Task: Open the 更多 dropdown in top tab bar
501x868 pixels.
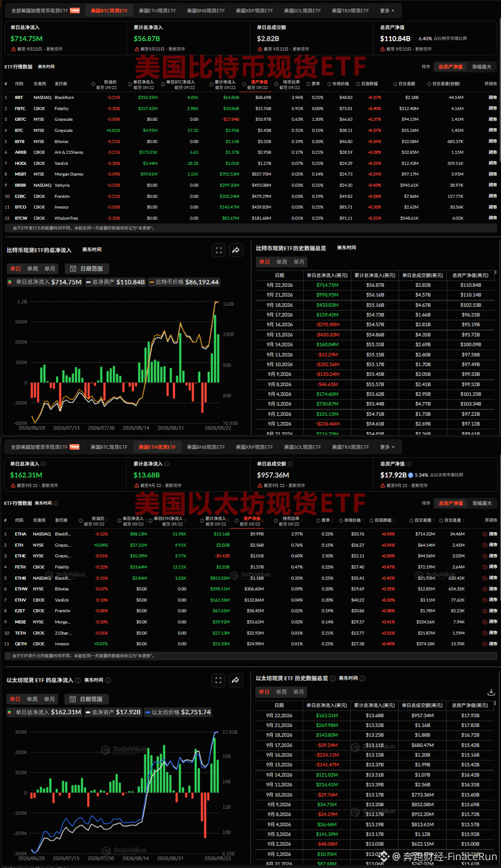Action: click(387, 11)
